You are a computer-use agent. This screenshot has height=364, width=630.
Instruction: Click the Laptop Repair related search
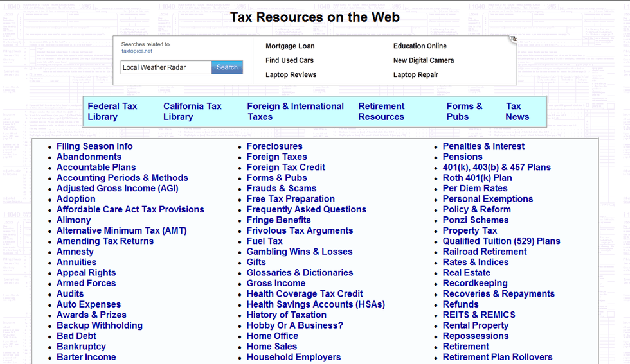[415, 75]
